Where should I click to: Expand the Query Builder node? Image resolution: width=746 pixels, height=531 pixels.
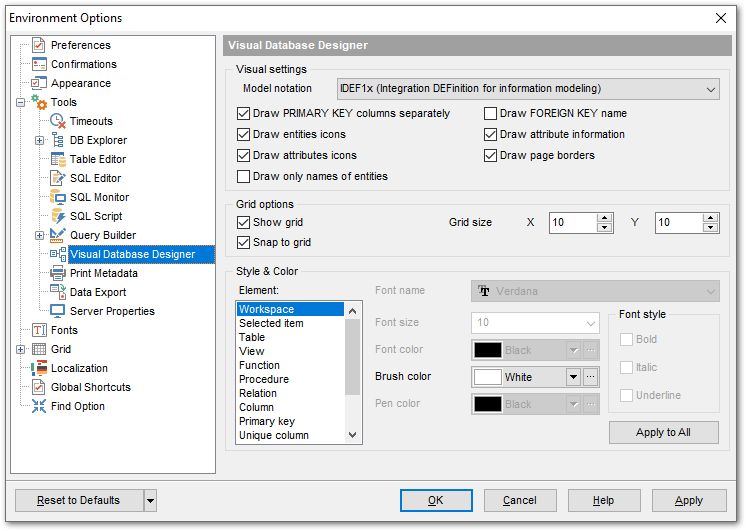(39, 236)
